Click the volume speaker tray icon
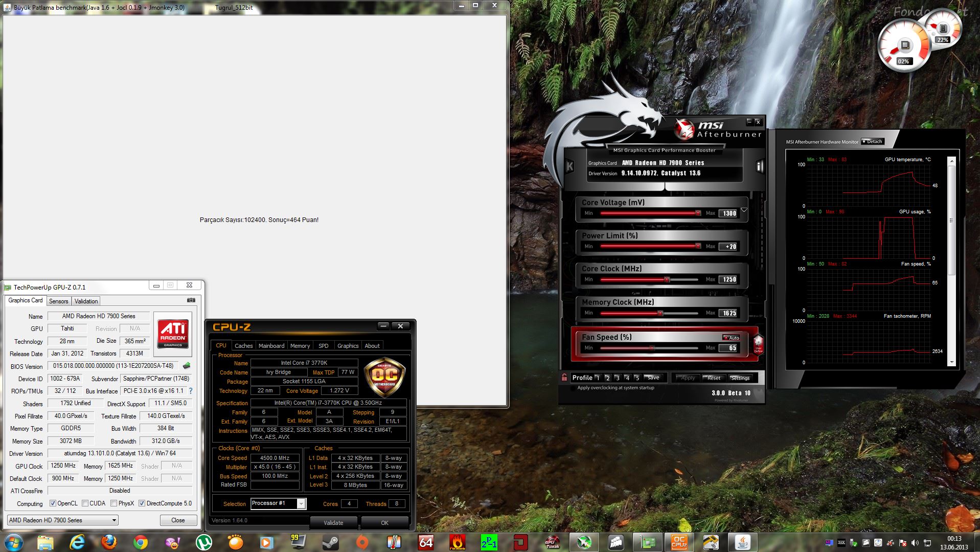980x552 pixels. pyautogui.click(x=915, y=542)
